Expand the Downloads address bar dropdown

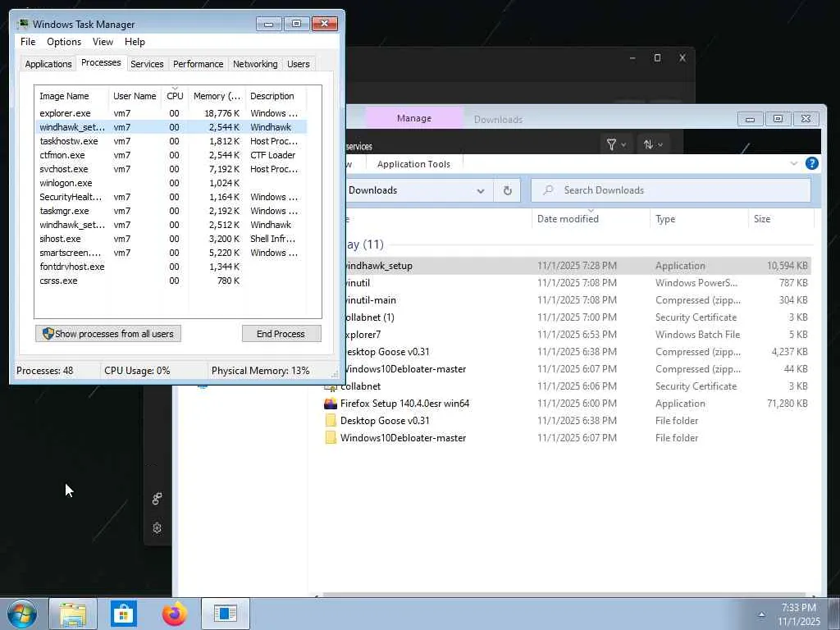pos(481,190)
